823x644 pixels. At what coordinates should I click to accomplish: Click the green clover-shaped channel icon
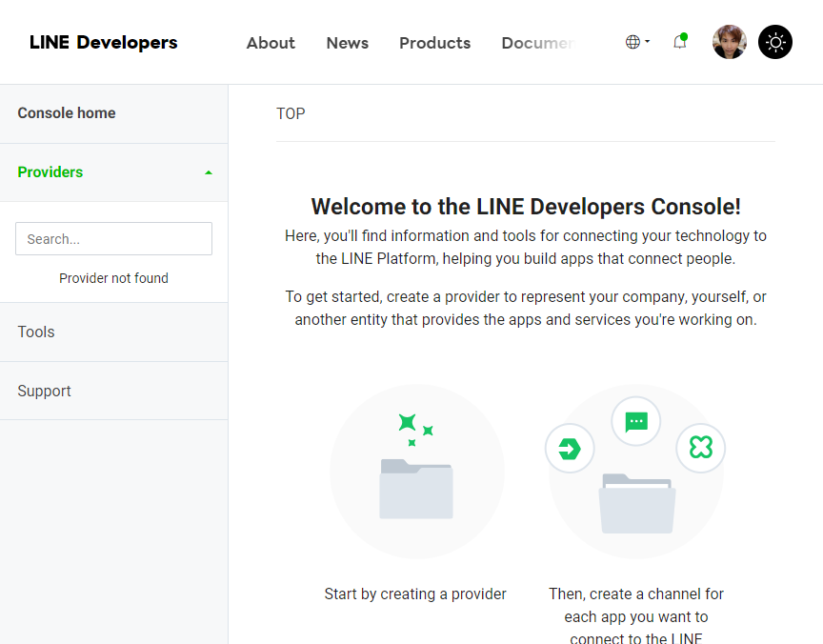(x=701, y=448)
